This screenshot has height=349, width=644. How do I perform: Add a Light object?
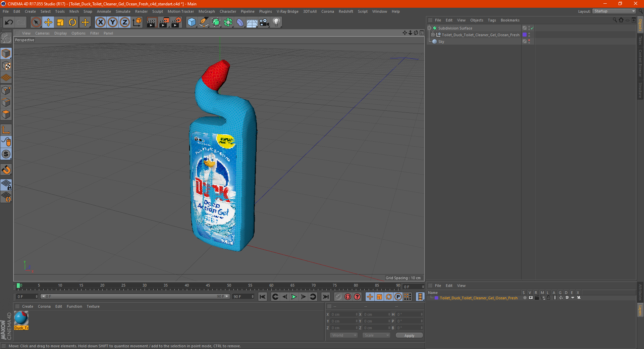pyautogui.click(x=276, y=22)
